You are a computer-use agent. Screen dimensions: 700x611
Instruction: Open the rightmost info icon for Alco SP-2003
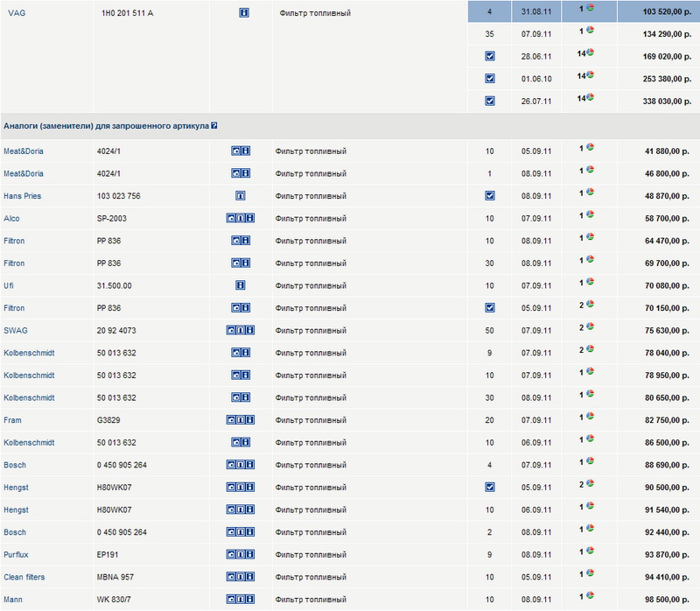pyautogui.click(x=250, y=219)
